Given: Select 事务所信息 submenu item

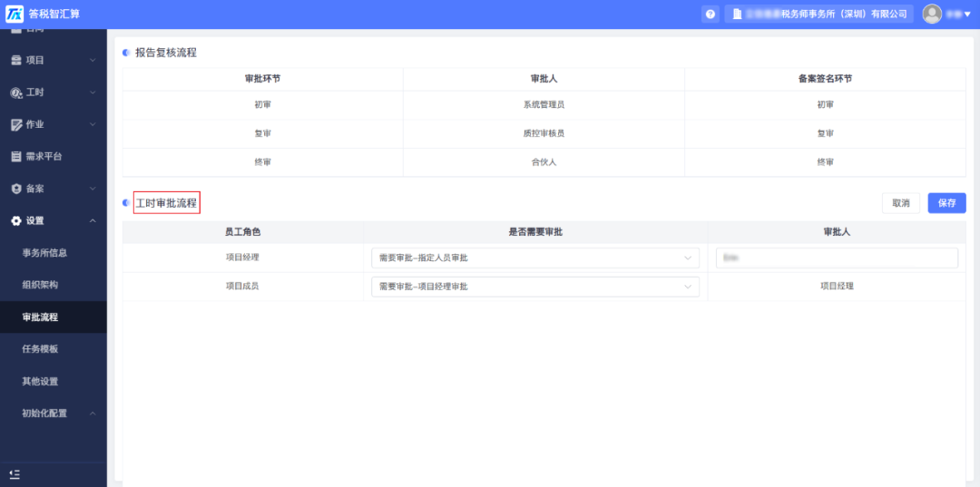Looking at the screenshot, I should pyautogui.click(x=44, y=253).
